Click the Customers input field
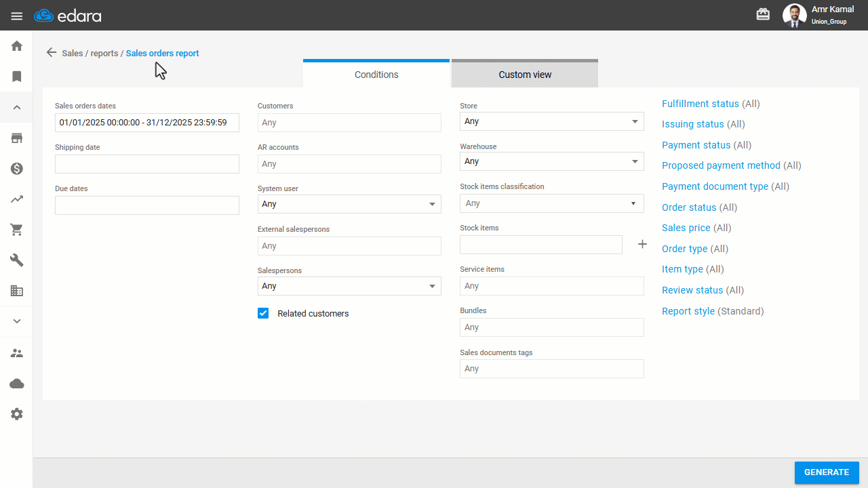This screenshot has width=868, height=488. (x=349, y=123)
